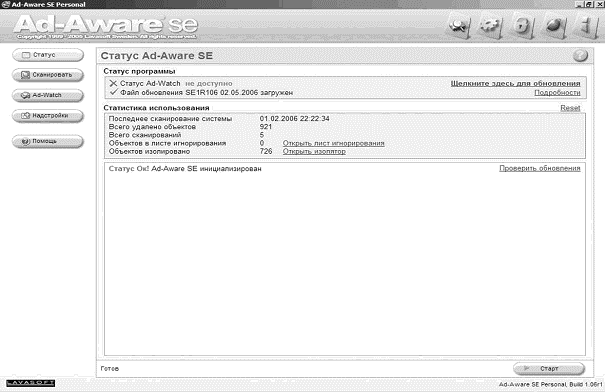Viewport: 605px width, 392px height.
Task: Open the Ad-Watch section in the sidebar
Action: (x=48, y=95)
